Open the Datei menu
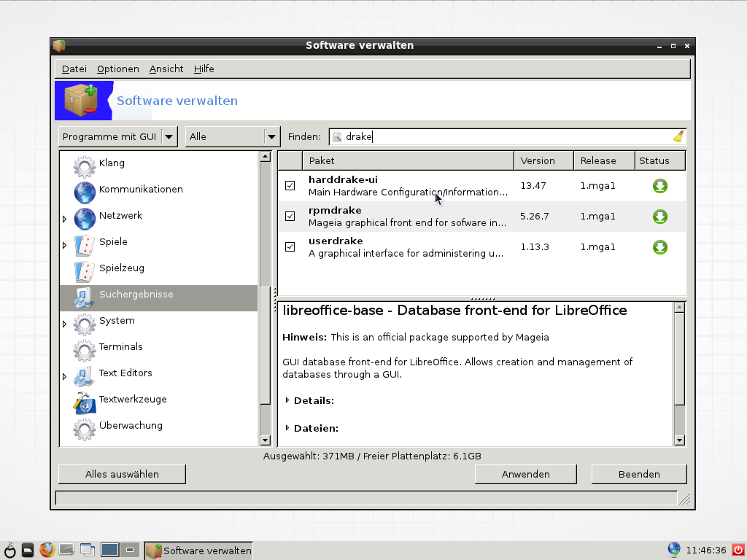The height and width of the screenshot is (560, 747). pyautogui.click(x=74, y=69)
